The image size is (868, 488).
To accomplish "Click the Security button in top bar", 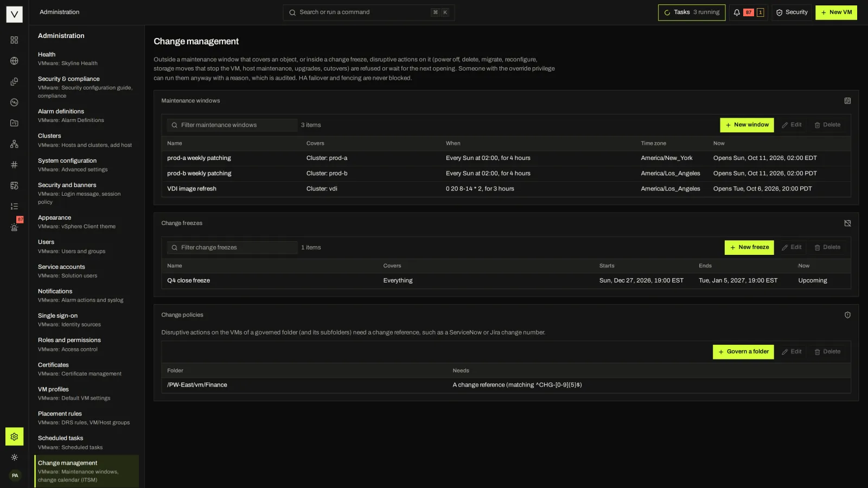I will click(792, 12).
